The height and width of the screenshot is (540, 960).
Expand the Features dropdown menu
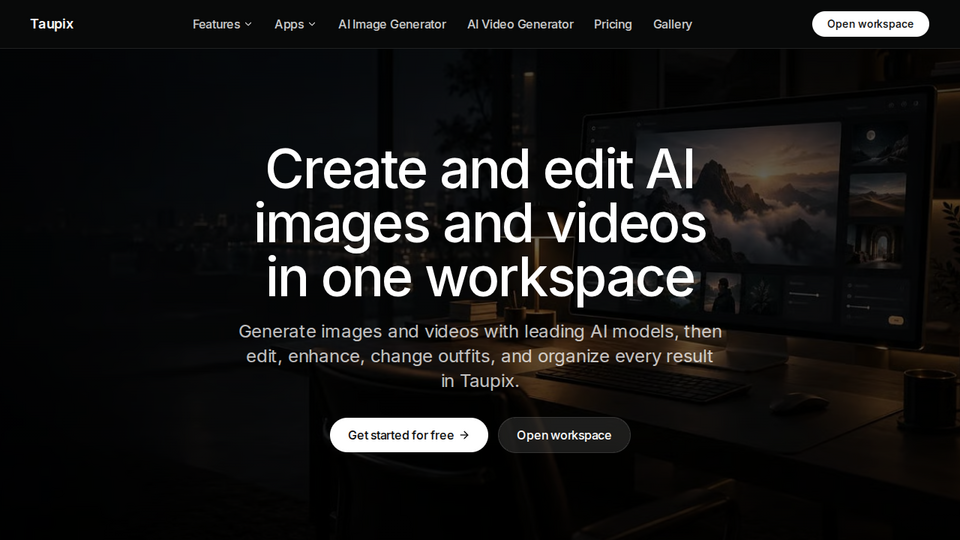(x=222, y=24)
